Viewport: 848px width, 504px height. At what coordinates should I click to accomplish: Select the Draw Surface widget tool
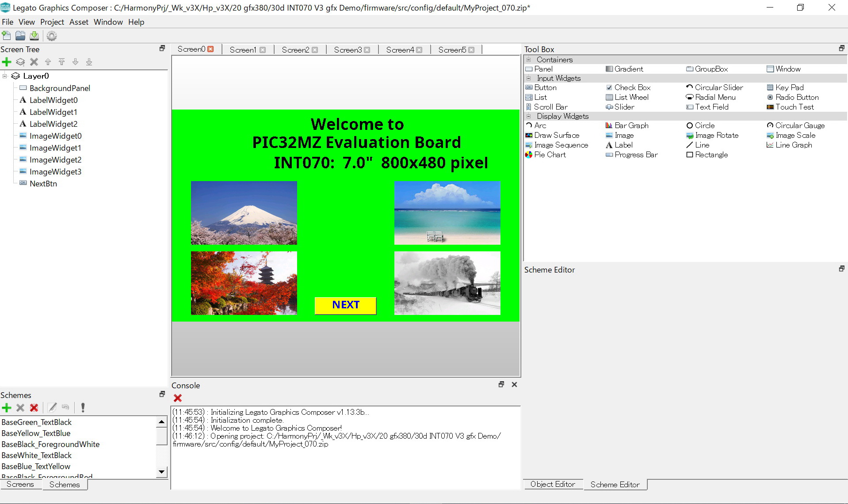click(x=552, y=135)
